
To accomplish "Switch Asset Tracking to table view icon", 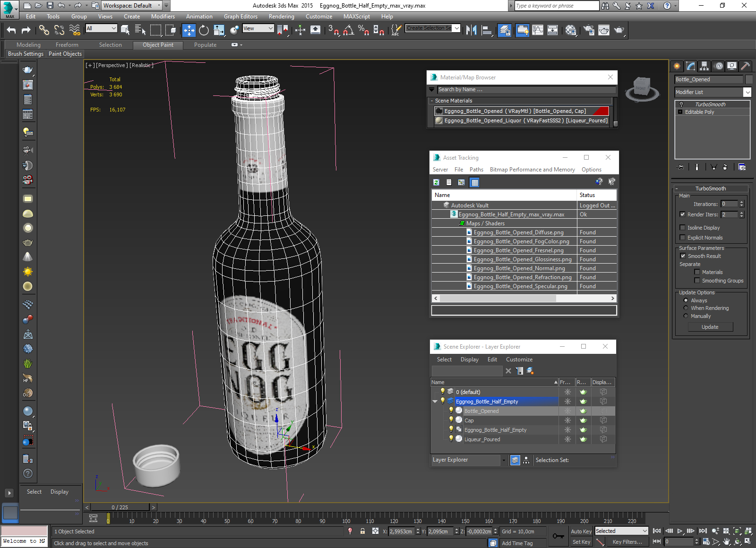I will tap(475, 182).
